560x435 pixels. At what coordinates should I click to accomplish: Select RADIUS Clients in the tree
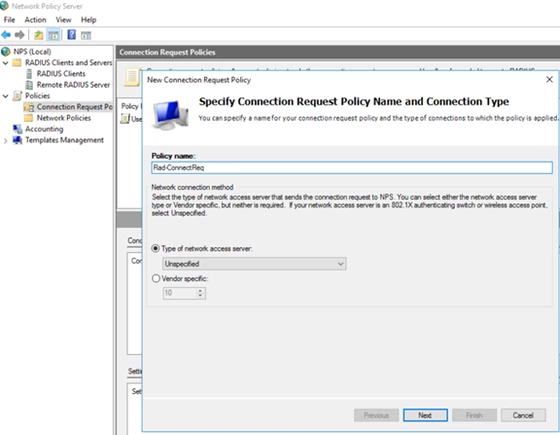point(61,74)
